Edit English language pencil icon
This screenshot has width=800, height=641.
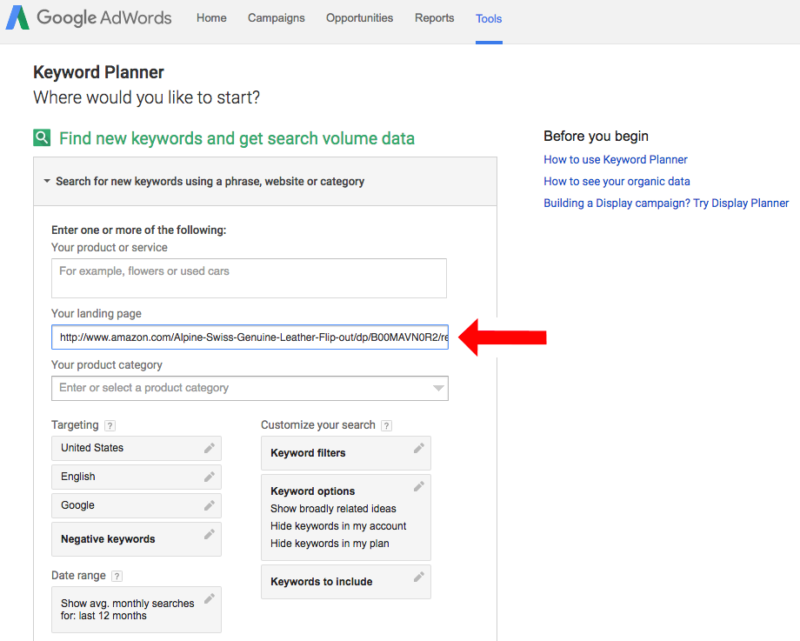coord(209,477)
